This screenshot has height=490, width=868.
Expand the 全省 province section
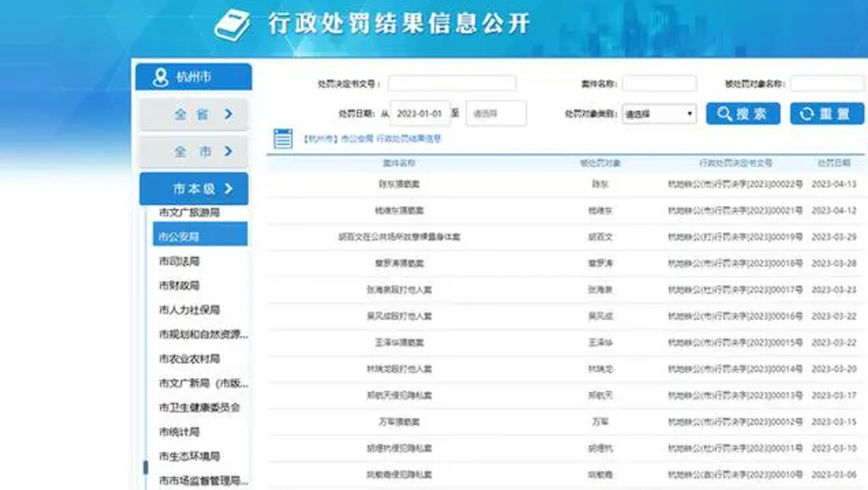194,114
